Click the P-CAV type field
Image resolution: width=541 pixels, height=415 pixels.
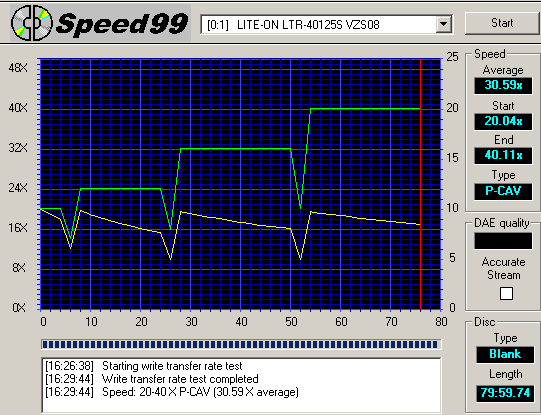(503, 191)
